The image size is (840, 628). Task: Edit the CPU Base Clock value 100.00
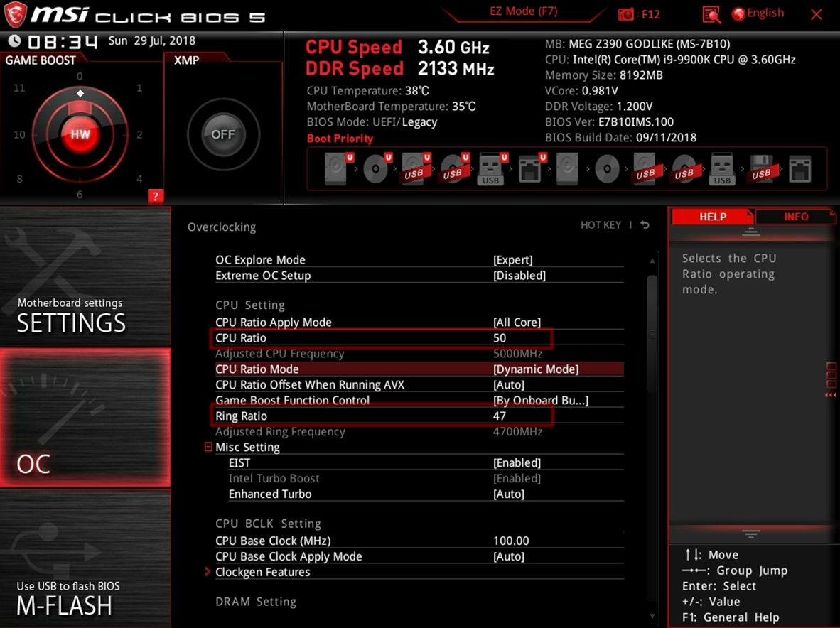[x=511, y=541]
